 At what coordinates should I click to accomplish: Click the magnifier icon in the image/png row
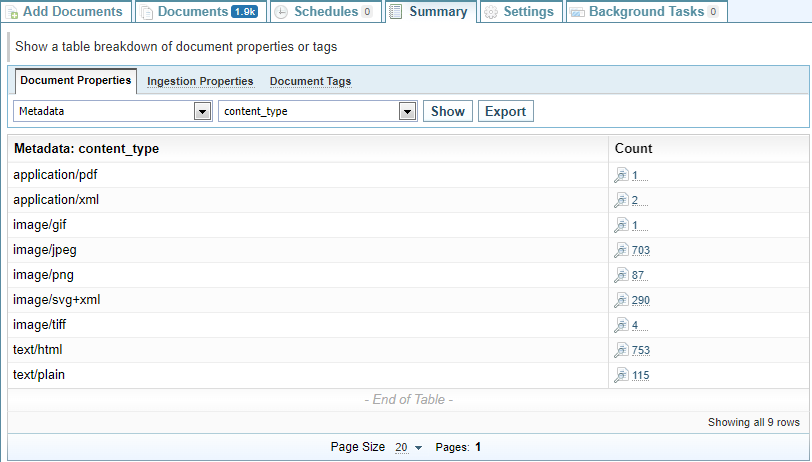pos(621,275)
